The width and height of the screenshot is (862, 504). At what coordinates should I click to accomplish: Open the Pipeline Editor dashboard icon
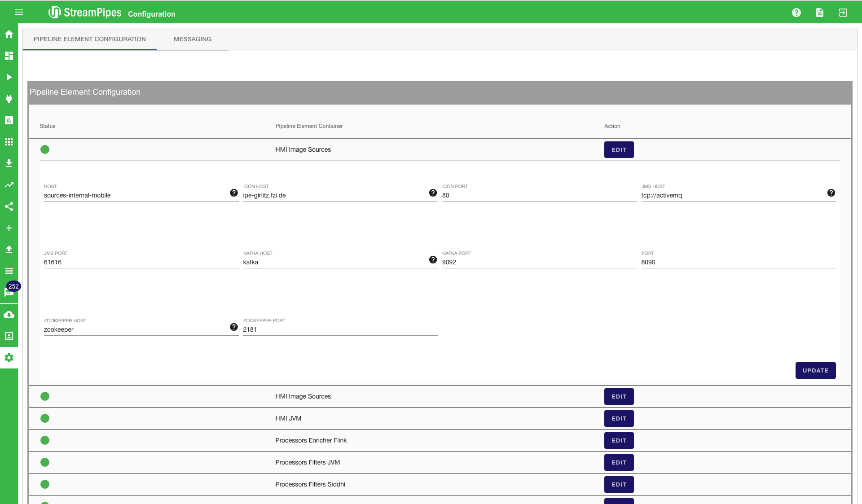click(9, 56)
